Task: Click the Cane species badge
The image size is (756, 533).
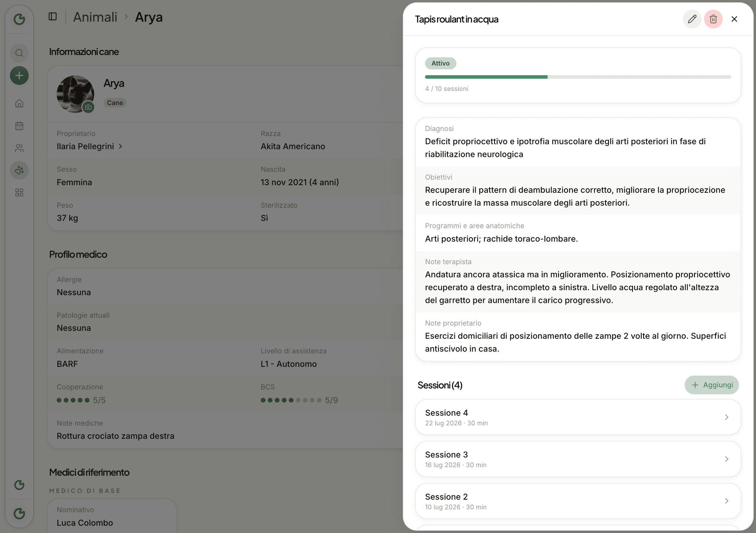Action: pyautogui.click(x=115, y=103)
